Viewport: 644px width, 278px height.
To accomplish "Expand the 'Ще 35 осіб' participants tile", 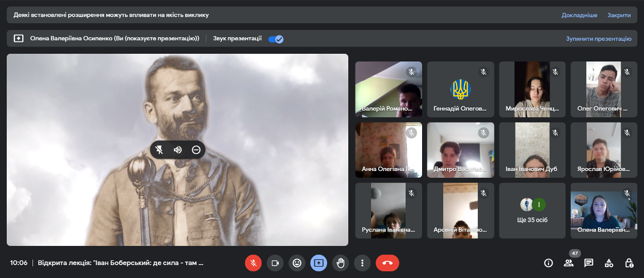I will click(532, 211).
